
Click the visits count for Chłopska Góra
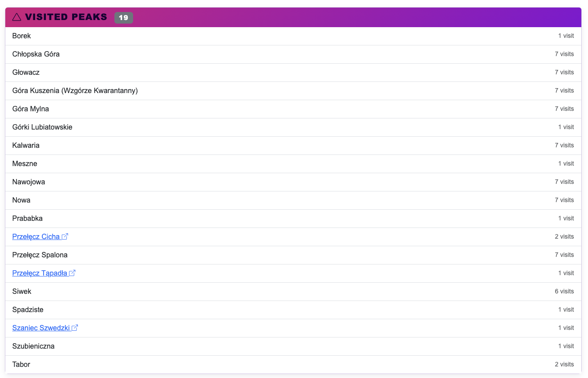click(564, 54)
